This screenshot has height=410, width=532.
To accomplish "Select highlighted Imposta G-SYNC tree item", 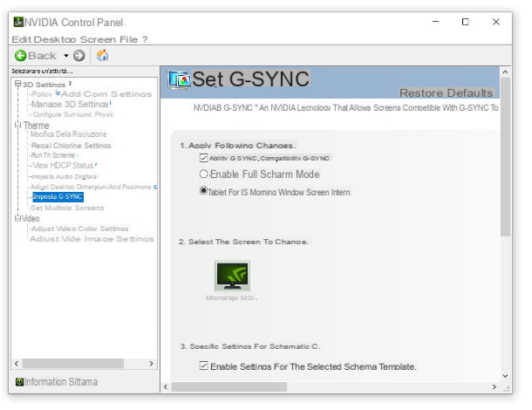I will [58, 197].
